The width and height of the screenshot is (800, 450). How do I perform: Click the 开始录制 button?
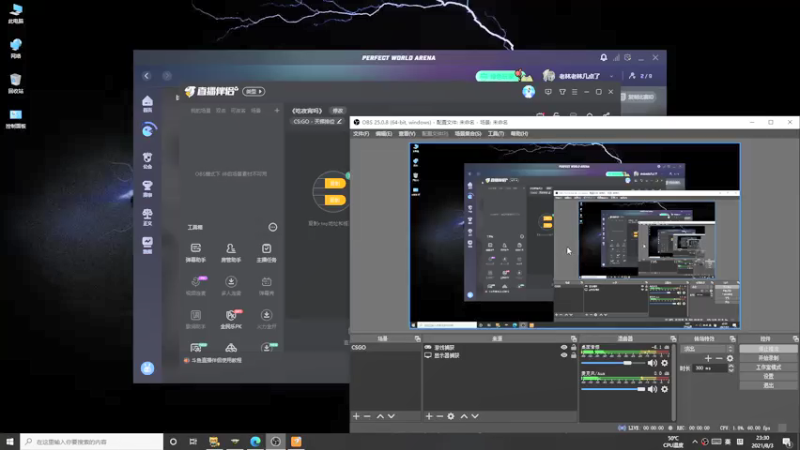coord(768,358)
